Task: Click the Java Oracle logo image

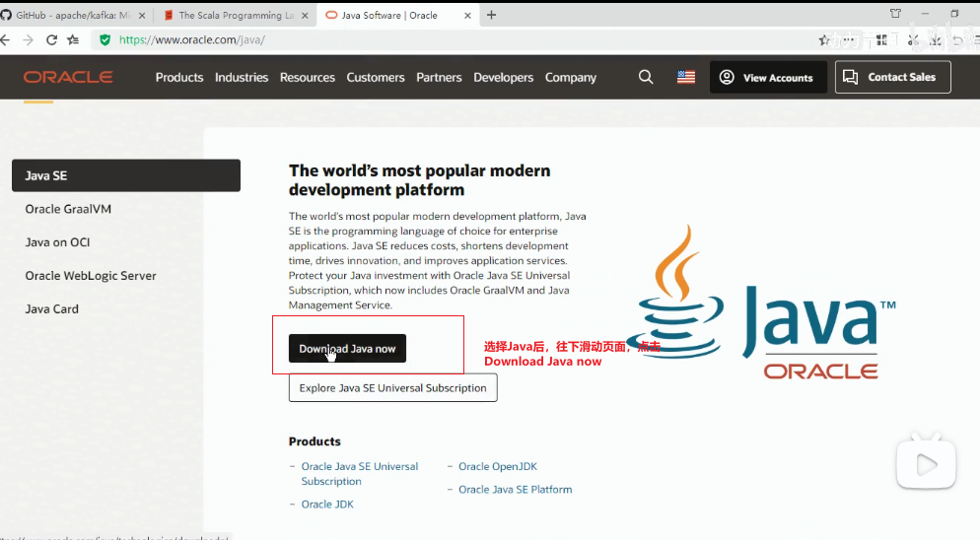Action: (761, 303)
